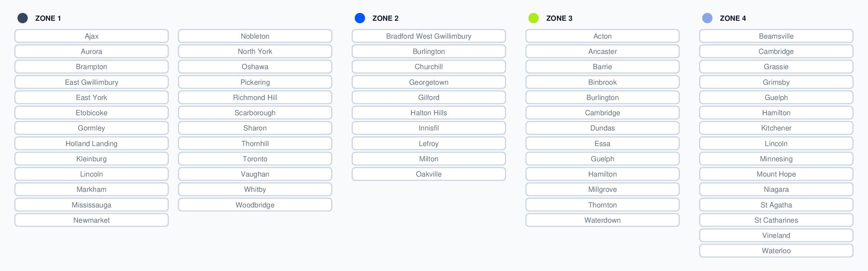Click the Toronto city button
Viewport: 868px width, 271px height.
pyautogui.click(x=255, y=159)
